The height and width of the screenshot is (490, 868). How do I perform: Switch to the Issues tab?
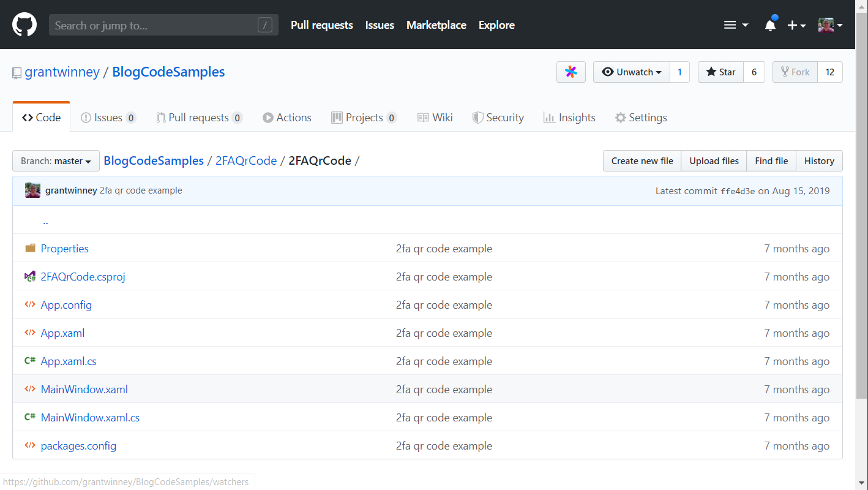[108, 118]
